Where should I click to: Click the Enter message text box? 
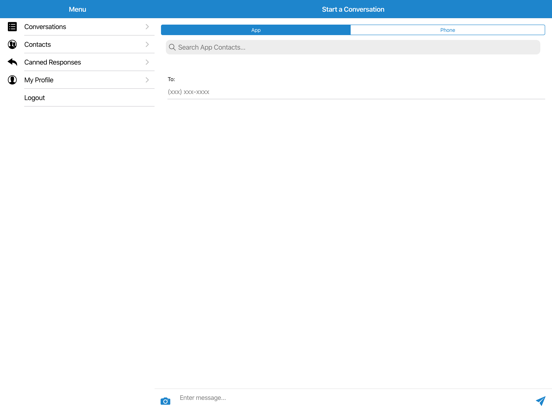355,398
